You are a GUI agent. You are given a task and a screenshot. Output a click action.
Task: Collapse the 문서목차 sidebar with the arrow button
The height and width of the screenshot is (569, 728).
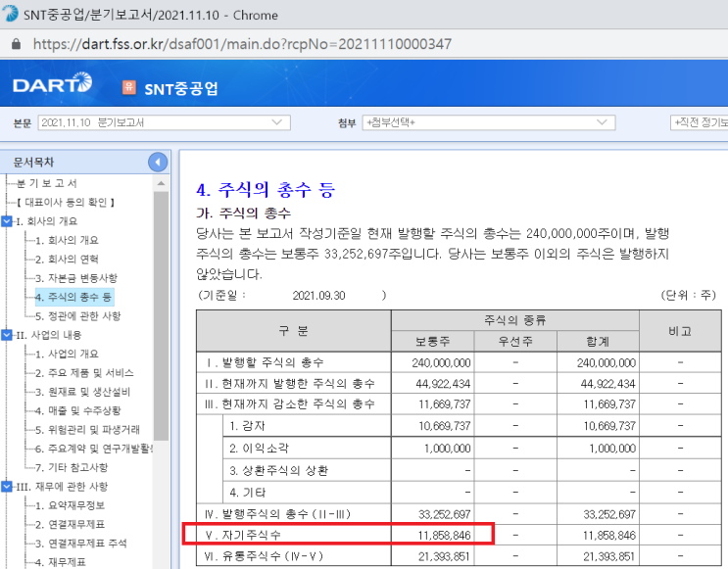pos(158,162)
